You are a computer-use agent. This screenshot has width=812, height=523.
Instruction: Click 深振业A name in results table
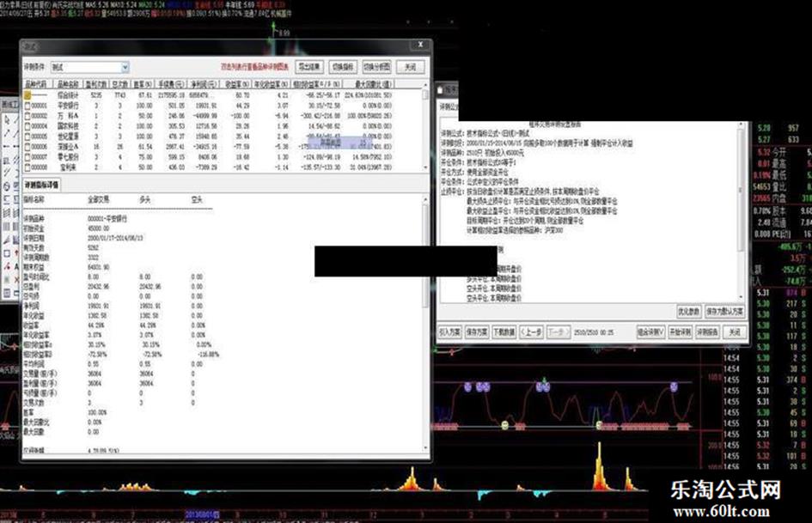click(x=68, y=147)
